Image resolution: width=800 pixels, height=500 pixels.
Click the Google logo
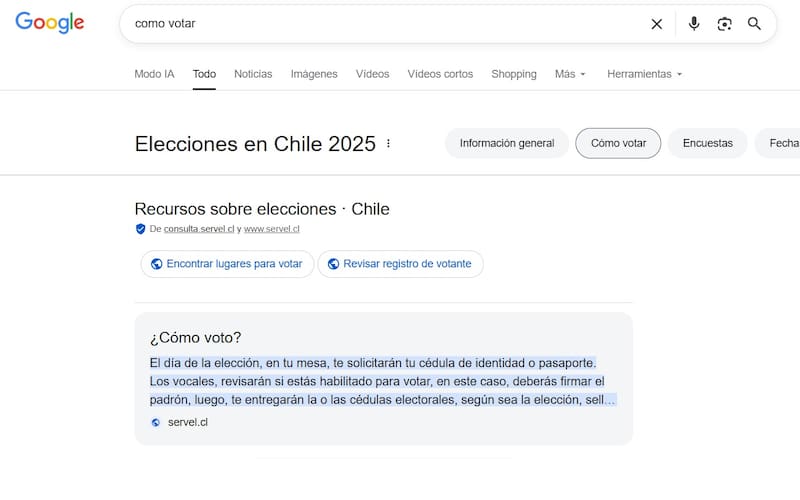pos(50,24)
